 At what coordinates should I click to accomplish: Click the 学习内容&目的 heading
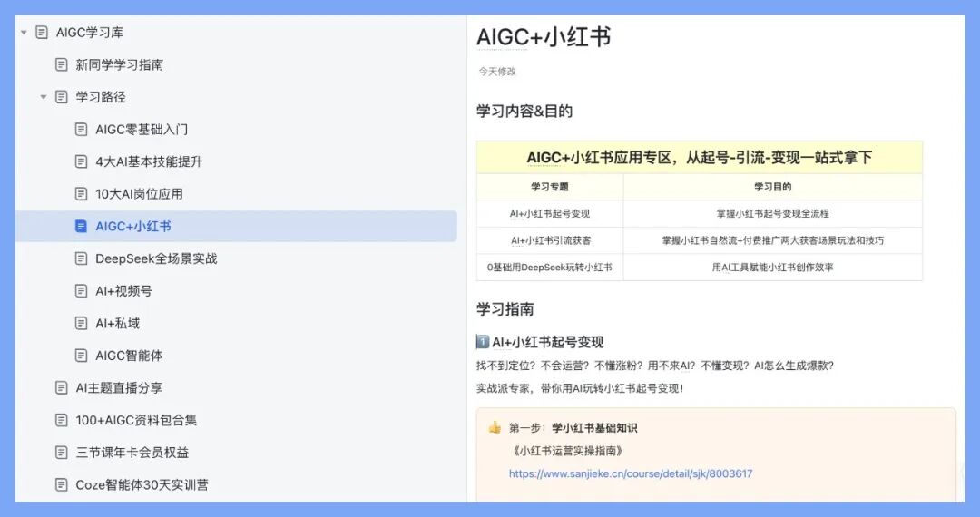pyautogui.click(x=524, y=112)
